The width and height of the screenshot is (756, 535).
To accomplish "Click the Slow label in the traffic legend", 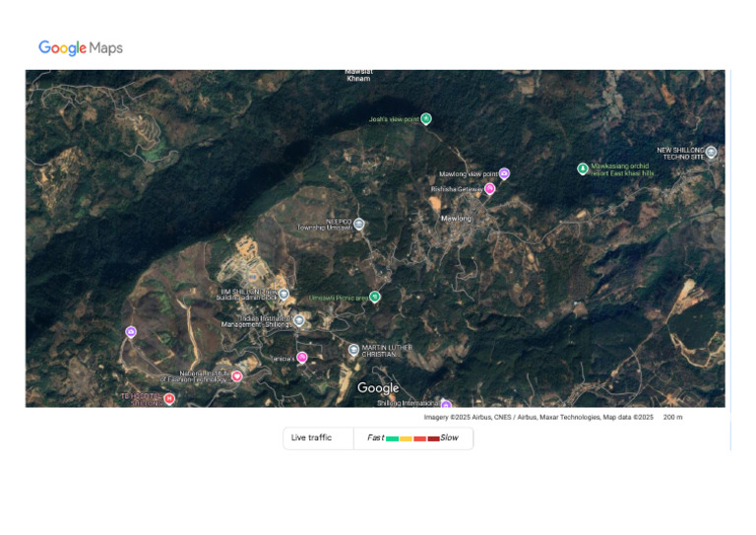I will point(449,437).
